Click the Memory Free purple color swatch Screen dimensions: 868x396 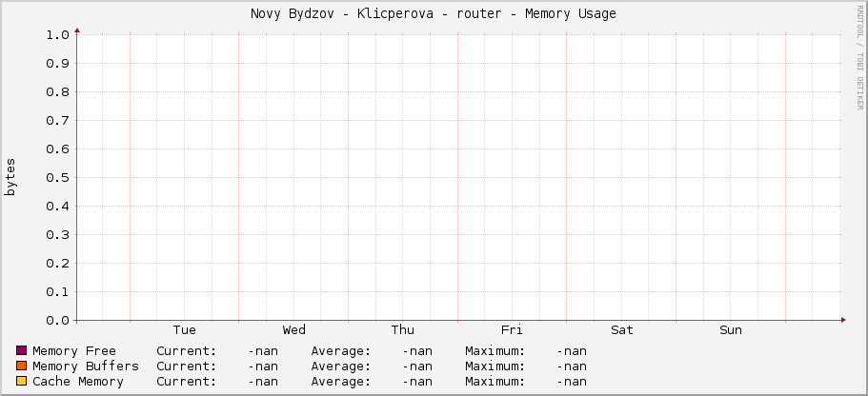pyautogui.click(x=22, y=350)
